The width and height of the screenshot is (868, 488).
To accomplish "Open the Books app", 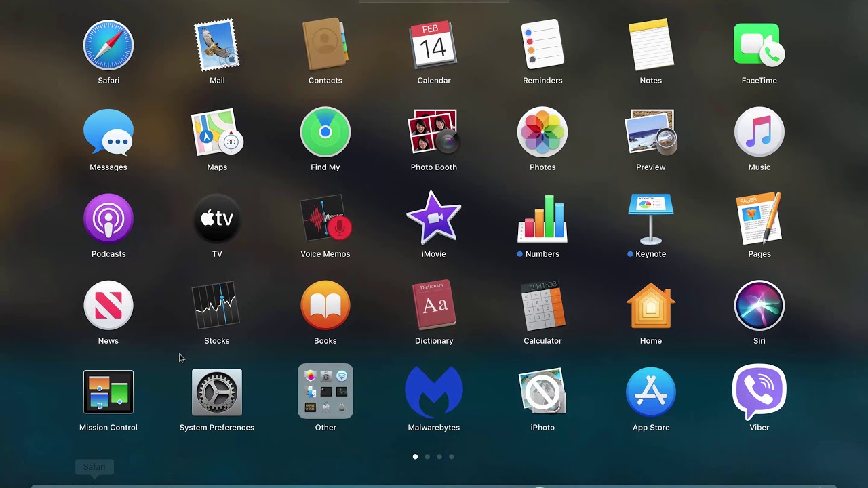I will (325, 306).
